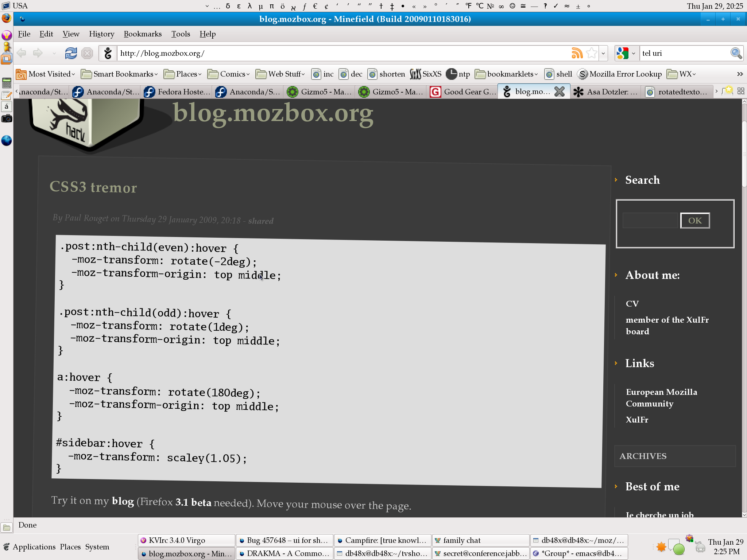Expand the Smart Bookmarks folder

point(120,74)
